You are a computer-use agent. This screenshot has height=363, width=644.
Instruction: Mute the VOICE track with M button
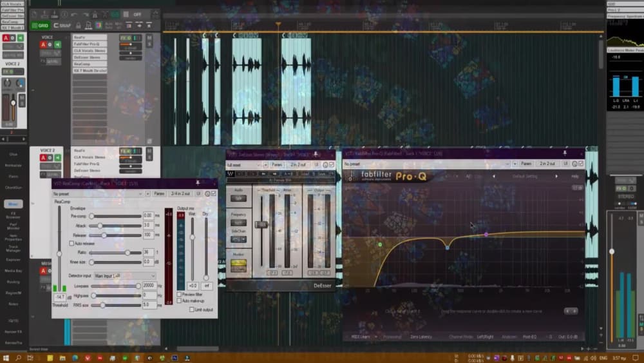point(149,38)
